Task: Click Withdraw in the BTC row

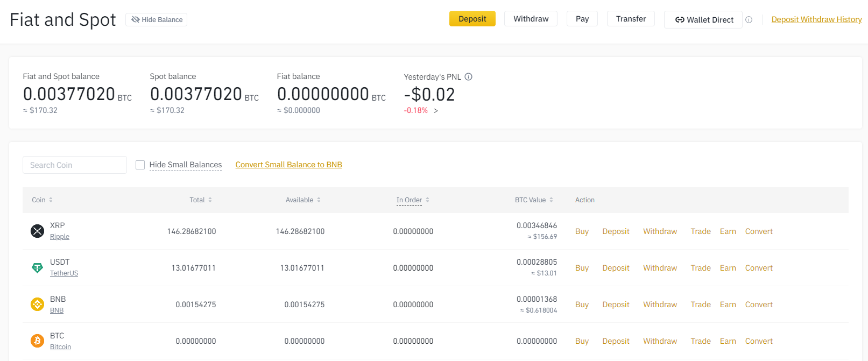Action: [660, 341]
